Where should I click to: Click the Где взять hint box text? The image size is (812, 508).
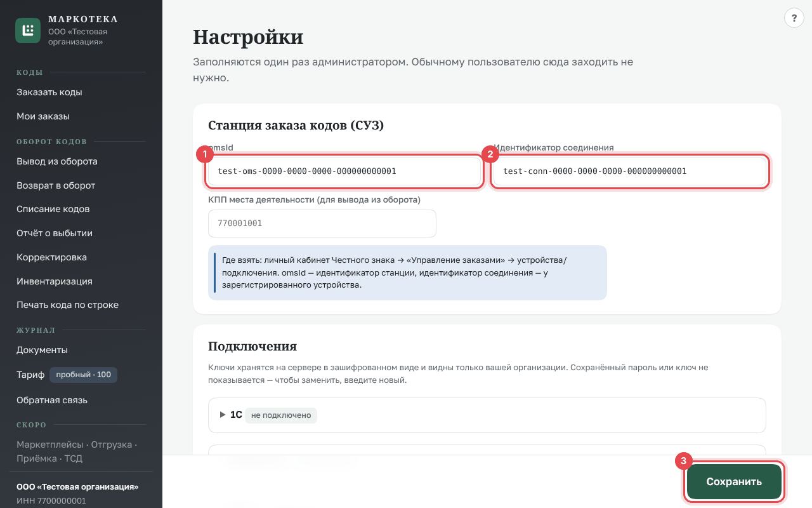407,272
